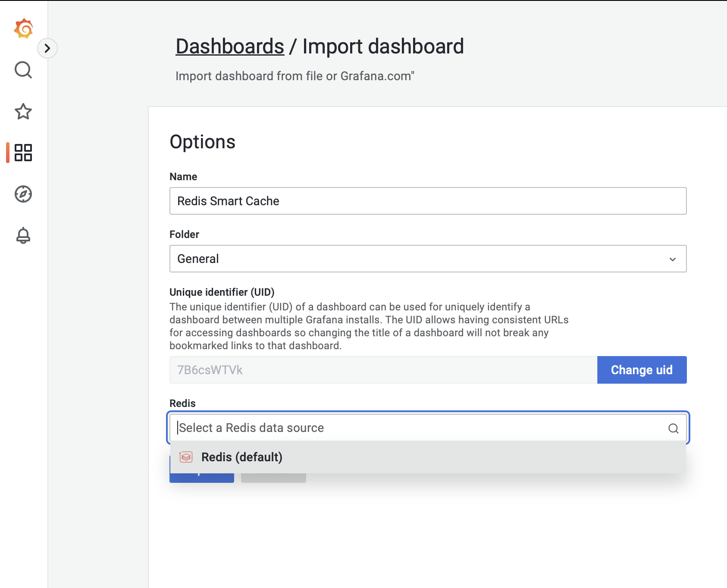This screenshot has height=588, width=727.
Task: Open the Dashboards grid icon in sidebar
Action: [x=23, y=153]
